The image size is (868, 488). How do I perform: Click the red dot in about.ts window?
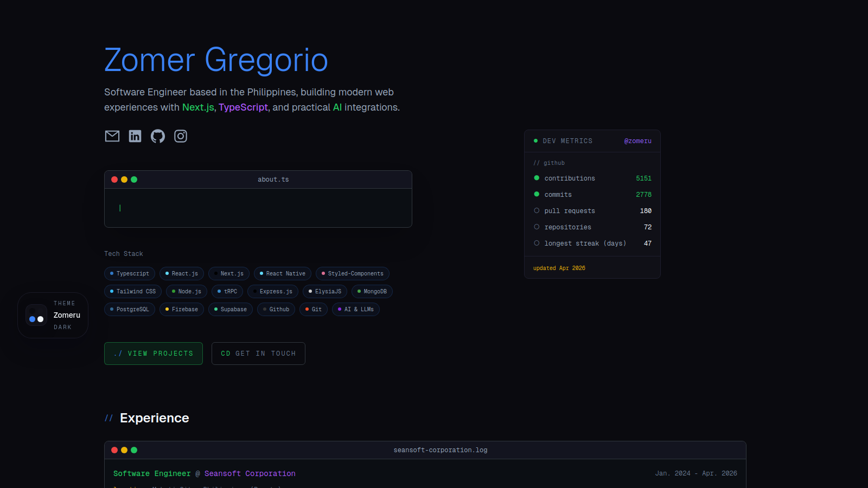coord(114,179)
